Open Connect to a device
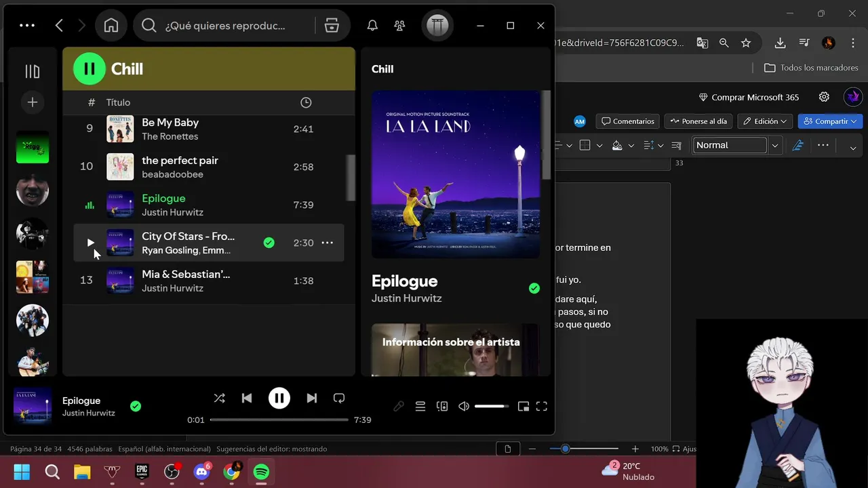Screen dimensions: 868x488 (442, 407)
